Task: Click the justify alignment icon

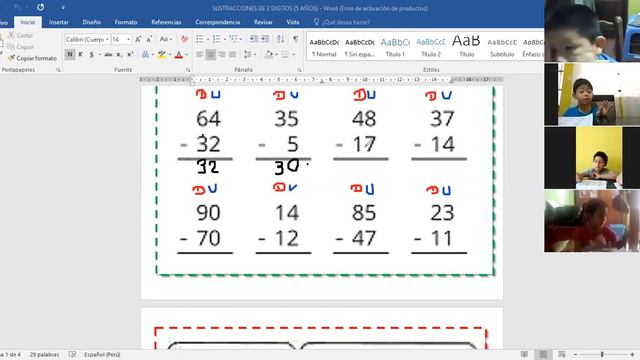Action: click(x=233, y=54)
